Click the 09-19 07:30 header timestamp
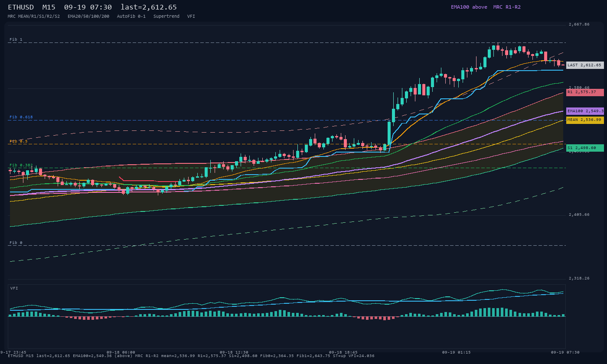Viewport: 607px width, 364px height. point(88,7)
